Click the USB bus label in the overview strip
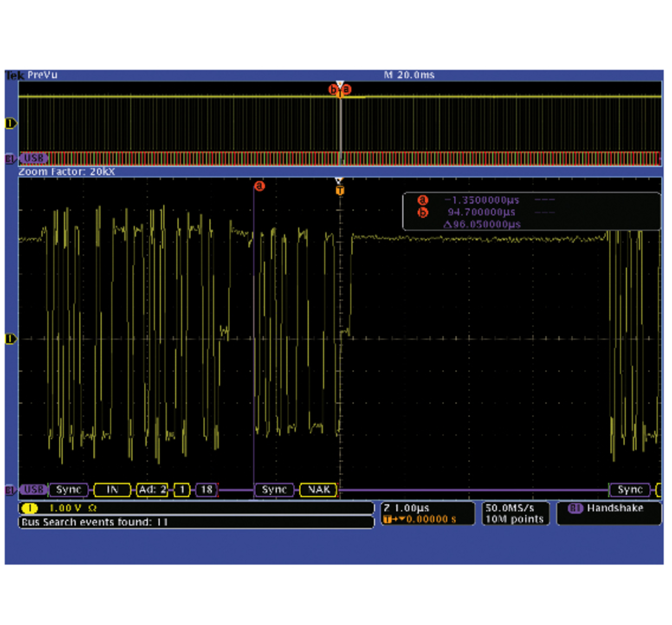Viewport: 672px width, 625px height. [x=33, y=158]
